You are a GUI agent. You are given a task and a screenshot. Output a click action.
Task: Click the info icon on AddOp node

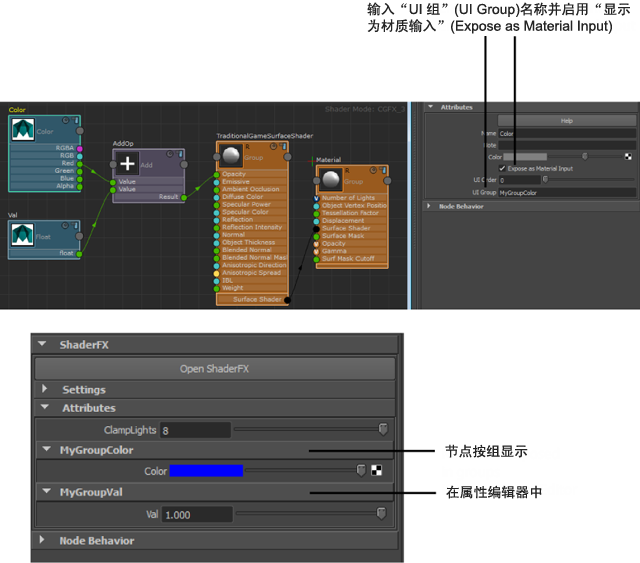pyautogui.click(x=180, y=154)
